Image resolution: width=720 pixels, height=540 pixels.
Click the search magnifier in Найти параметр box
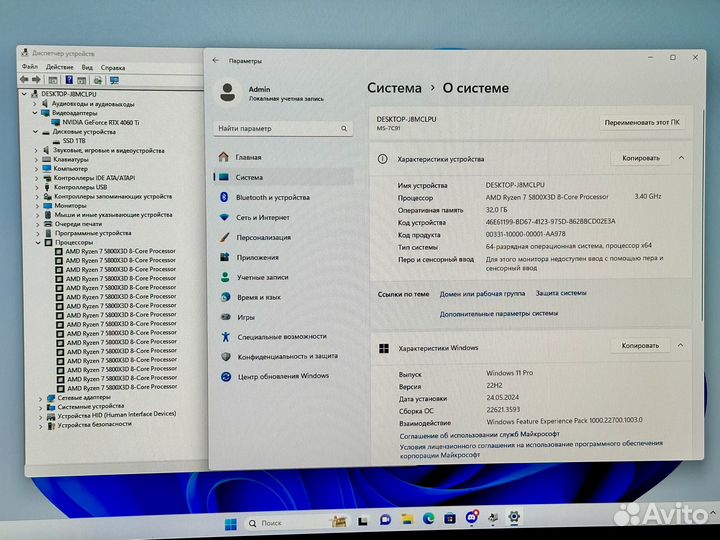click(344, 129)
